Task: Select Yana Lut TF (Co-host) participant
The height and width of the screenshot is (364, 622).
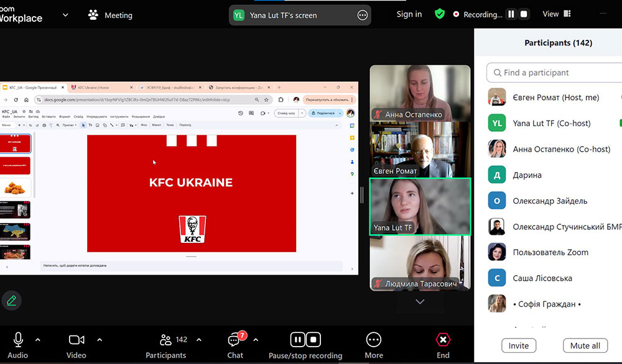Action: tap(555, 123)
